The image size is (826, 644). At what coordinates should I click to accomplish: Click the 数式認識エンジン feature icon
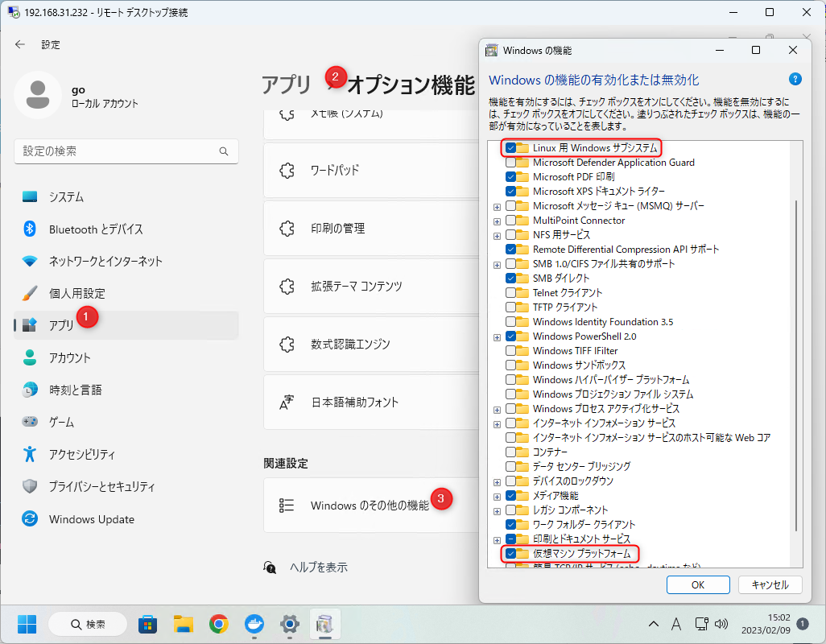click(x=287, y=344)
